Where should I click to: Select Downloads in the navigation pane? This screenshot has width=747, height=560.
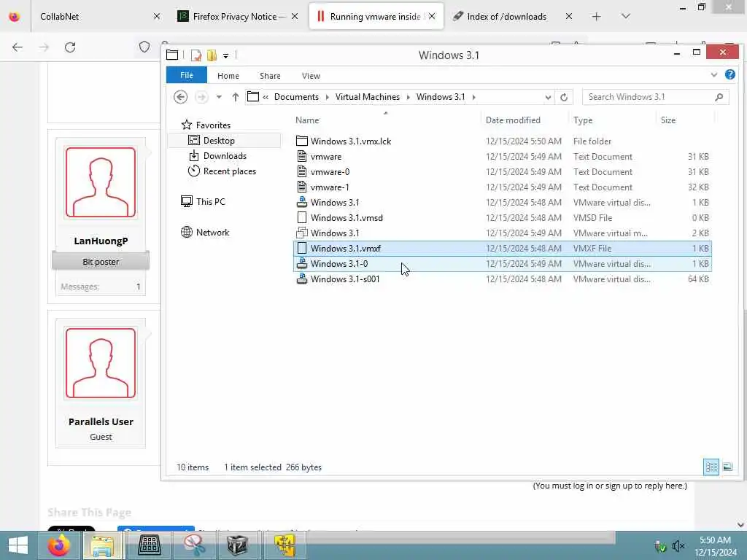click(x=225, y=156)
